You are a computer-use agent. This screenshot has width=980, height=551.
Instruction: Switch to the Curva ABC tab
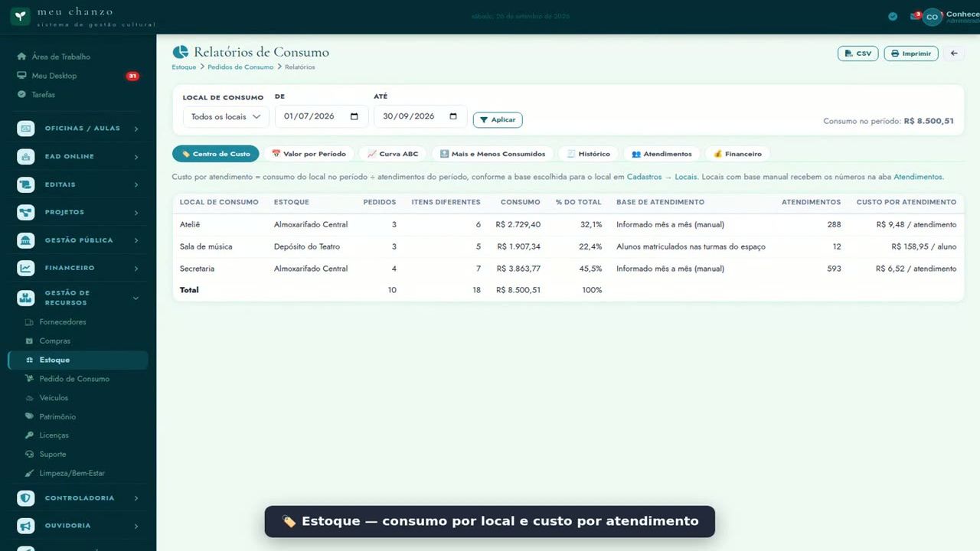(x=393, y=154)
